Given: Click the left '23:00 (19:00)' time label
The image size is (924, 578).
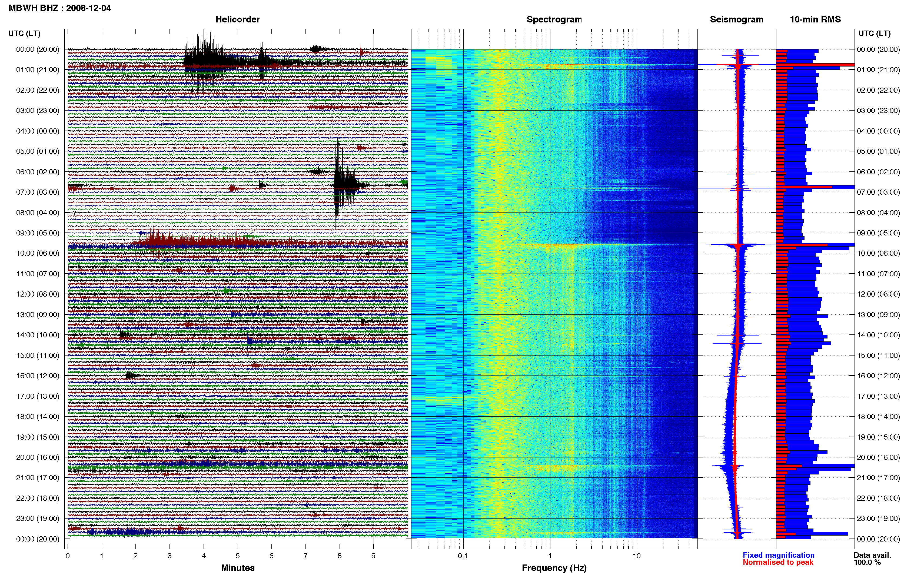Looking at the screenshot, I should tap(38, 518).
